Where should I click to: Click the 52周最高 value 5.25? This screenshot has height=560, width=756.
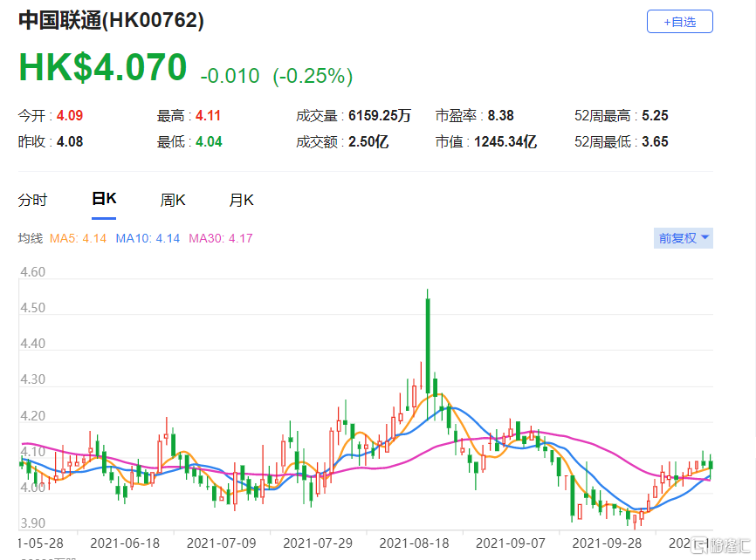point(654,115)
